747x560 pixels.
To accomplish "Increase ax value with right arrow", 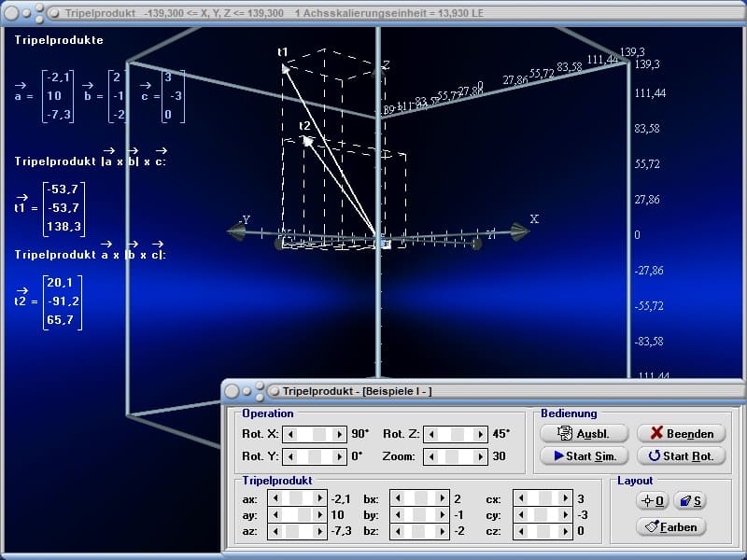I will pyautogui.click(x=319, y=498).
